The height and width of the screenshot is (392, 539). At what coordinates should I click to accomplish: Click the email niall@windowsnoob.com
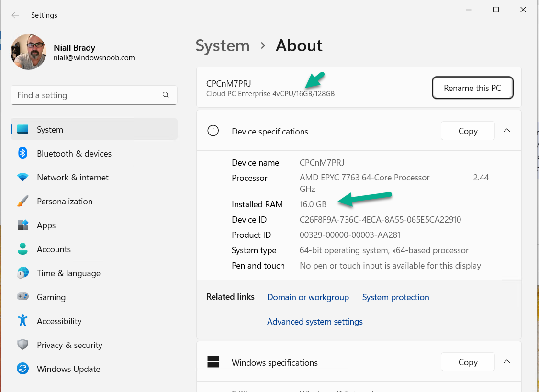pos(94,58)
